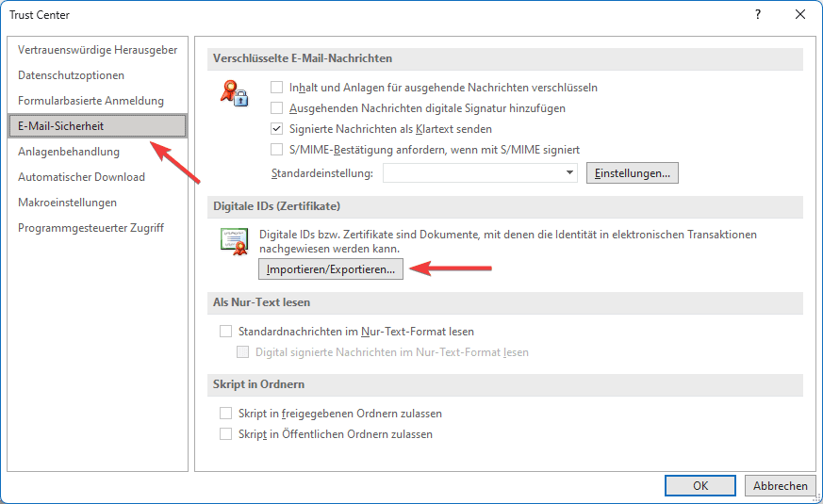Open Programmgesteuerter Zugriff page
The width and height of the screenshot is (823, 504).
click(x=91, y=228)
